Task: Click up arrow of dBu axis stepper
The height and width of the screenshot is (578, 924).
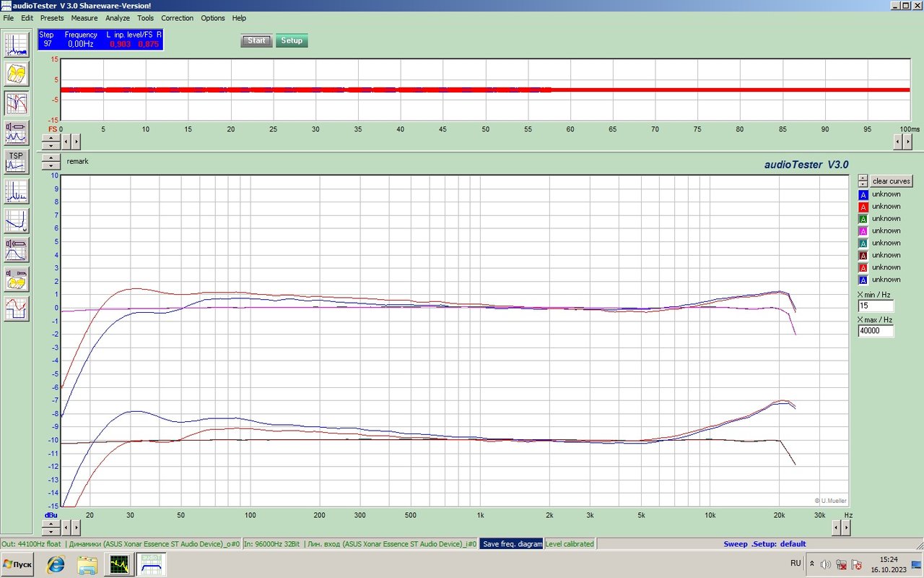Action: (51, 524)
